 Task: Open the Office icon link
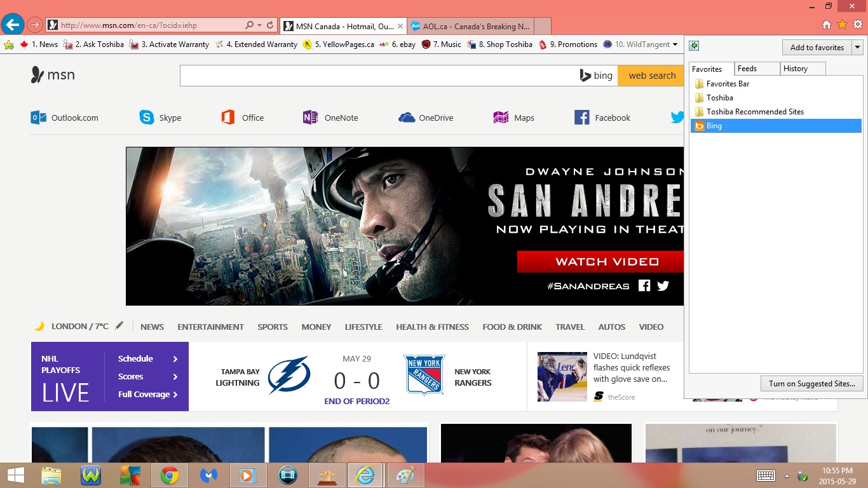(x=242, y=118)
